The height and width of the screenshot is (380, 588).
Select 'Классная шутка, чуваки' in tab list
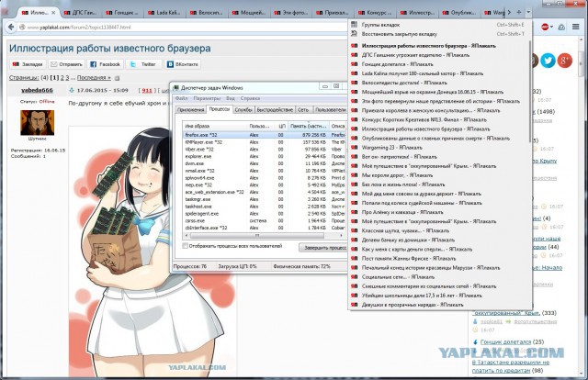coord(439,231)
